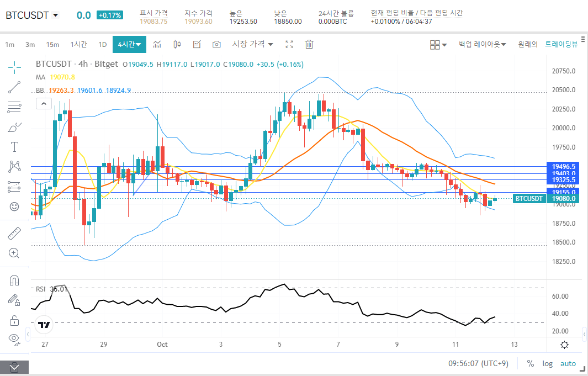
Task: Open the 시장 가격 order type dropdown
Action: click(x=251, y=44)
